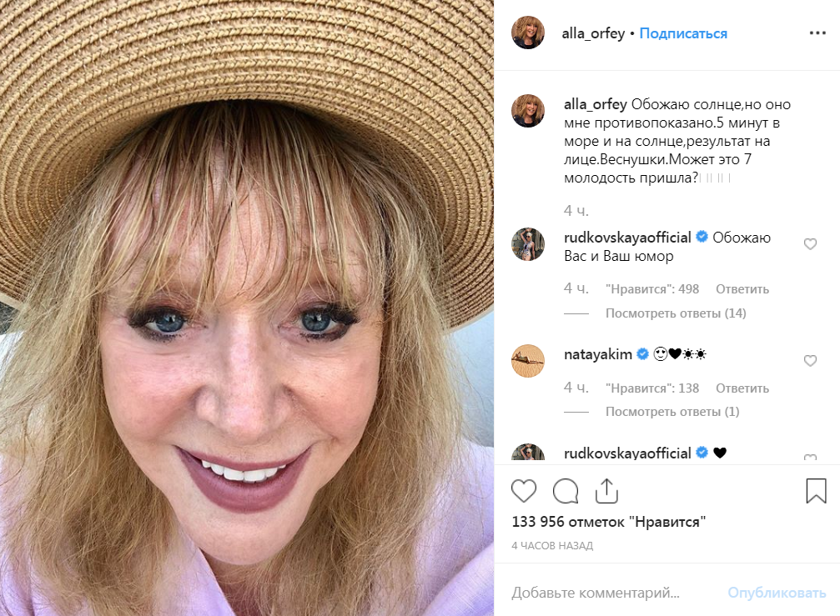This screenshot has height=616, width=840.
Task: View the "133 956 отметок Нравится" likes list
Action: click(609, 521)
